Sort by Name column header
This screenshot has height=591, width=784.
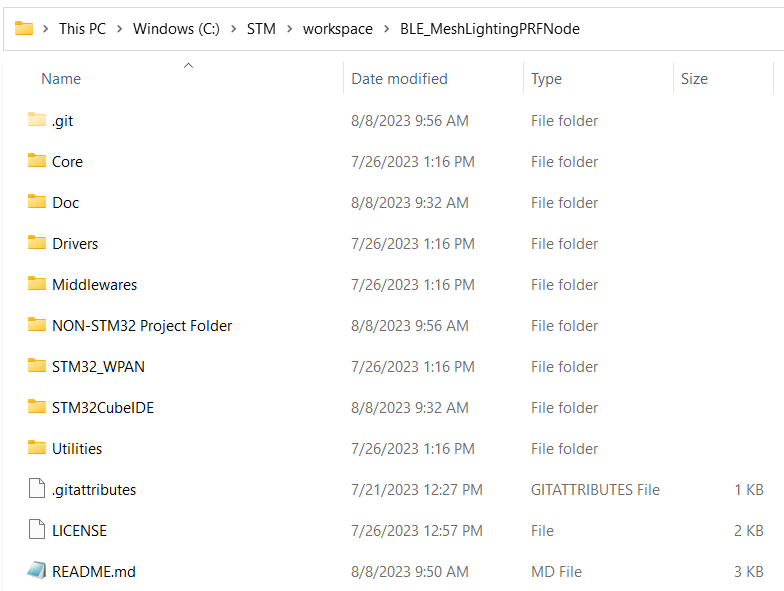pos(61,78)
